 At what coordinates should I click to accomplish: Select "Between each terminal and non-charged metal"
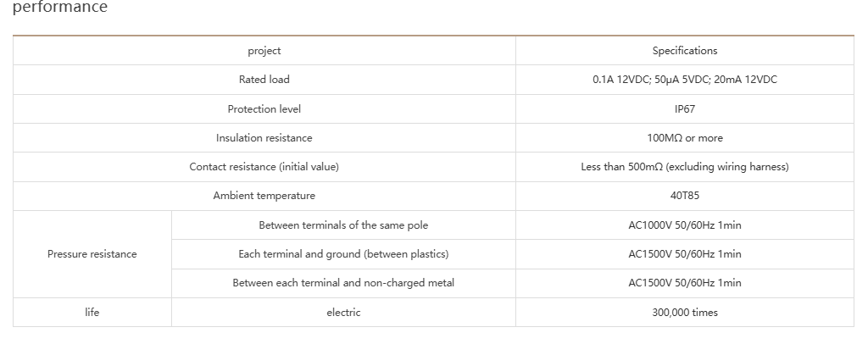pyautogui.click(x=343, y=283)
